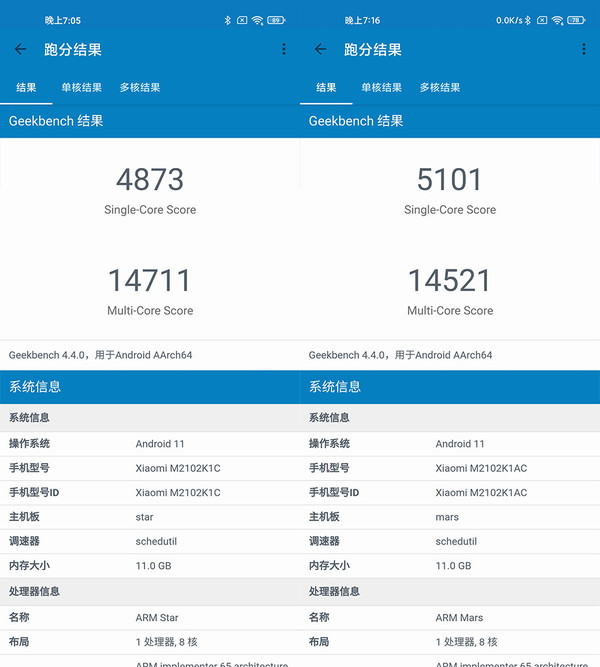Switch to 多核结果 tab on the left screen
The image size is (600, 667).
[x=140, y=88]
